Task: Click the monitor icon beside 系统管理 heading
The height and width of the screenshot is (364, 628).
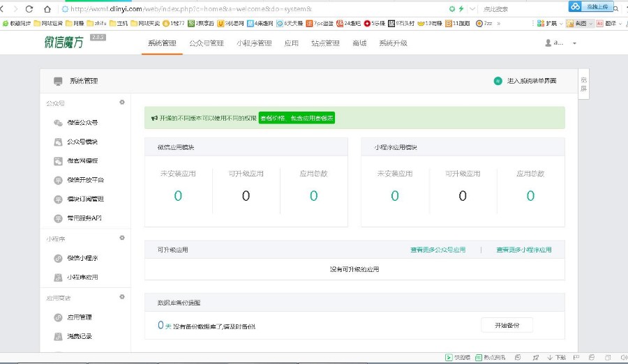Action: 58,82
